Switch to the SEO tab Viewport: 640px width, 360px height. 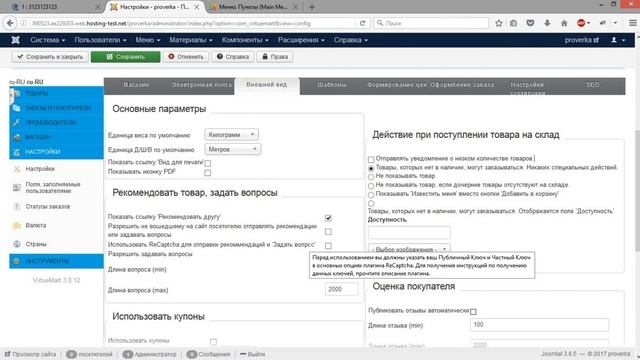tap(593, 85)
